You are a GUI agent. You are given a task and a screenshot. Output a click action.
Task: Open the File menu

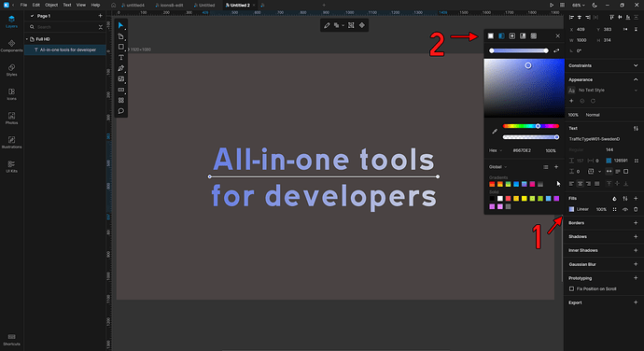pos(23,5)
